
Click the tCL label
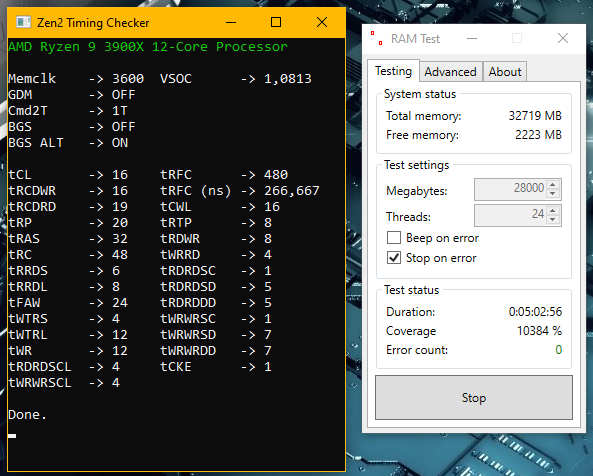(20, 175)
